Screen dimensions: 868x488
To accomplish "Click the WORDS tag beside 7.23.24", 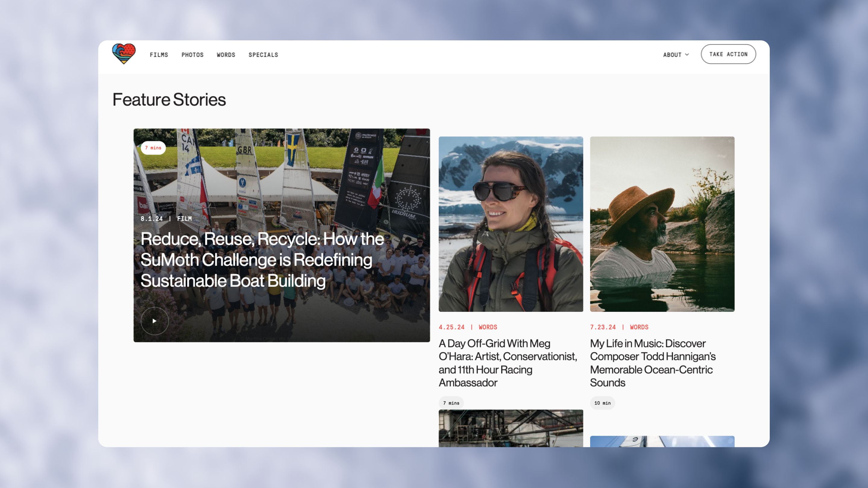I will (639, 327).
